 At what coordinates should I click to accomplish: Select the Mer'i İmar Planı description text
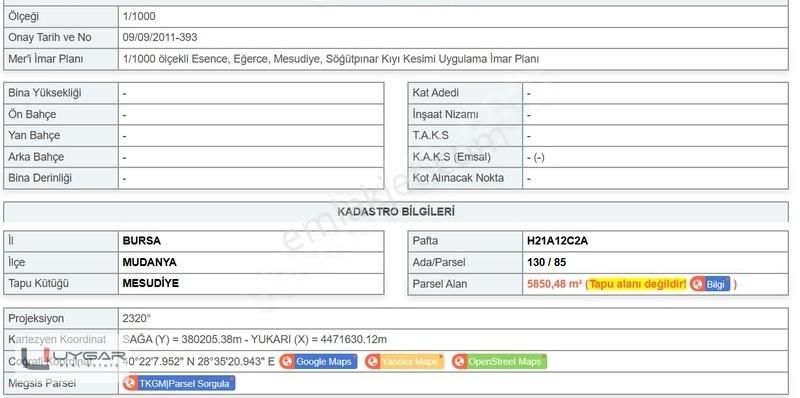331,59
